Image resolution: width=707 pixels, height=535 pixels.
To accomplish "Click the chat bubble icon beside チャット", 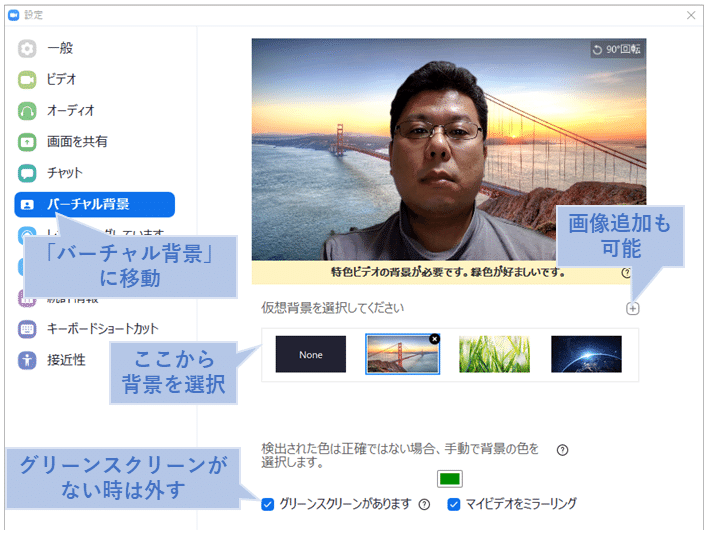I will coord(27,173).
